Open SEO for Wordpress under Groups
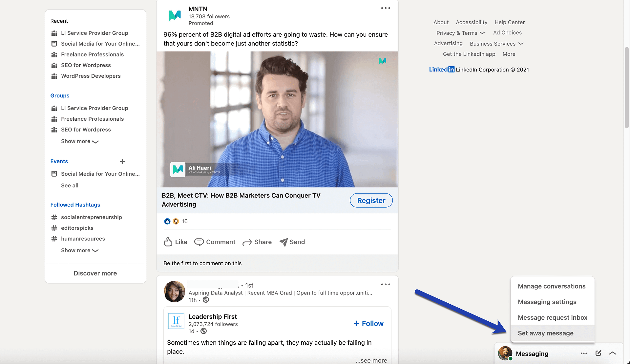Image resolution: width=630 pixels, height=364 pixels. (x=86, y=130)
